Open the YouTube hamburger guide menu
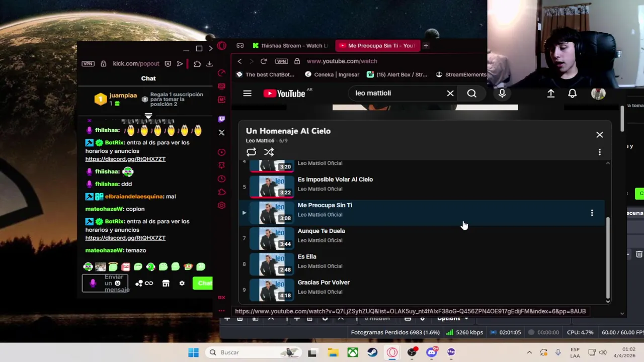Viewport: 644px width, 362px height. click(247, 94)
